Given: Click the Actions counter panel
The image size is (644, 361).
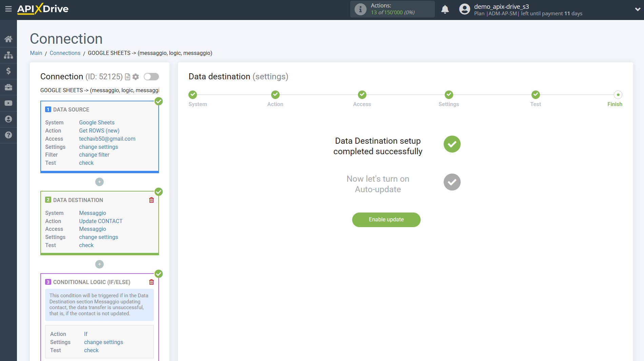Looking at the screenshot, I should [x=393, y=9].
